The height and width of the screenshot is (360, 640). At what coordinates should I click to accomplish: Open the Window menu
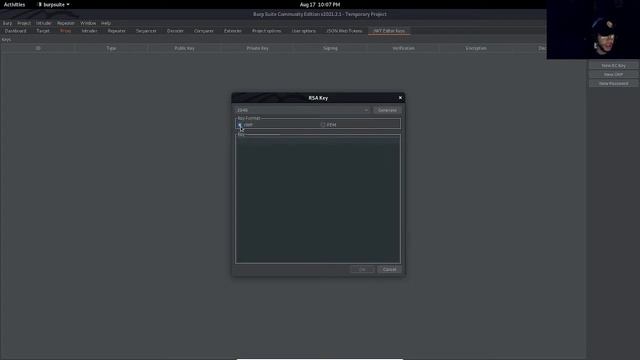pos(88,23)
